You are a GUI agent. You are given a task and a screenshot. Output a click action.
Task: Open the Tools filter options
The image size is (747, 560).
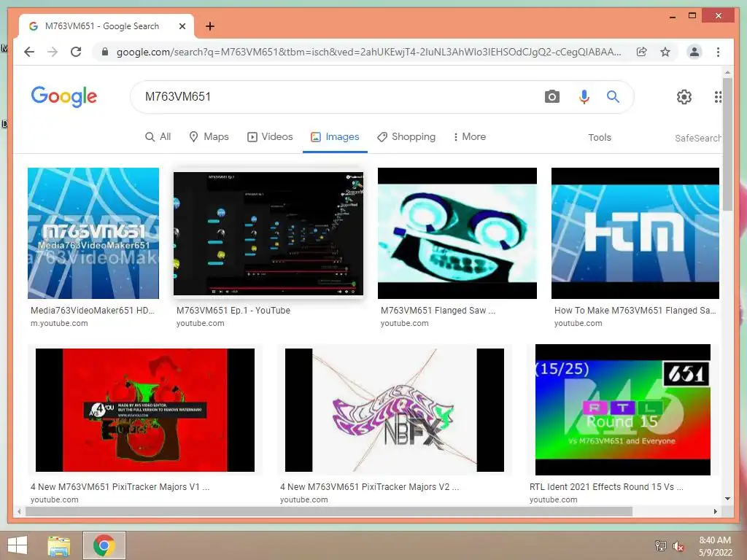tap(600, 137)
